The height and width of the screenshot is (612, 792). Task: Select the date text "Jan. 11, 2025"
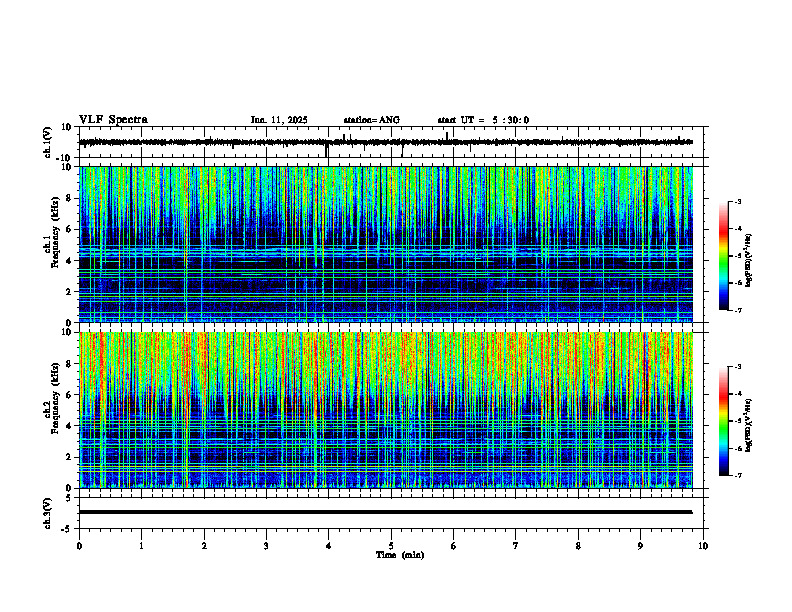279,120
